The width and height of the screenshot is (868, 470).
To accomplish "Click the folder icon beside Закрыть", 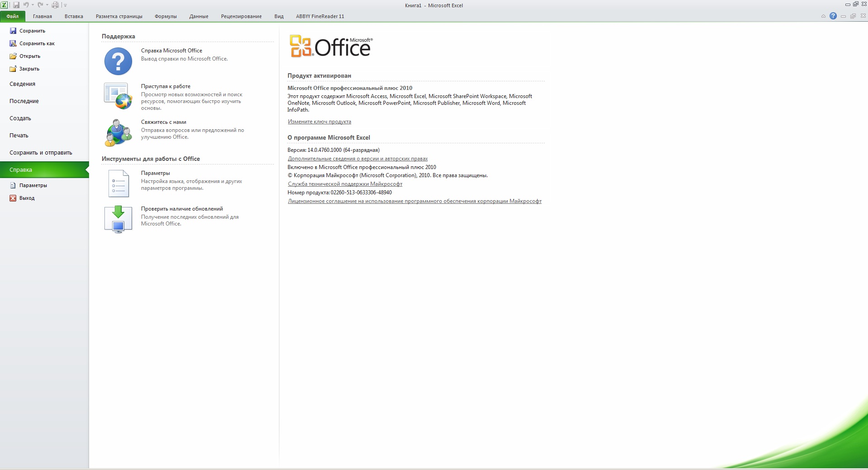I will [13, 69].
